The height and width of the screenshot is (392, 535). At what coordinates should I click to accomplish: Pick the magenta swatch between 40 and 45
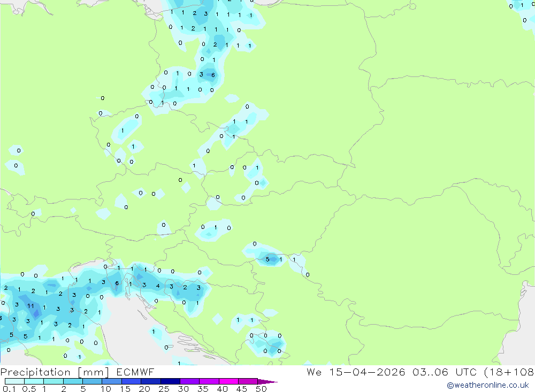(x=228, y=381)
